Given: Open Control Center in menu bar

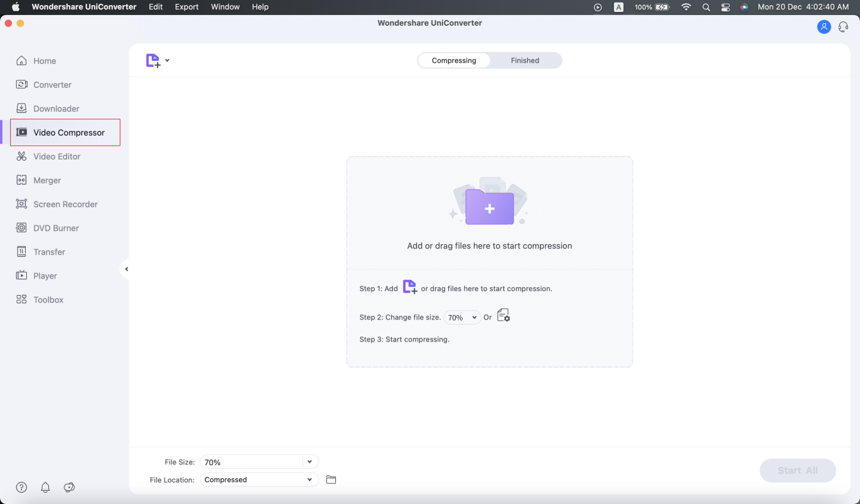Looking at the screenshot, I should [726, 7].
